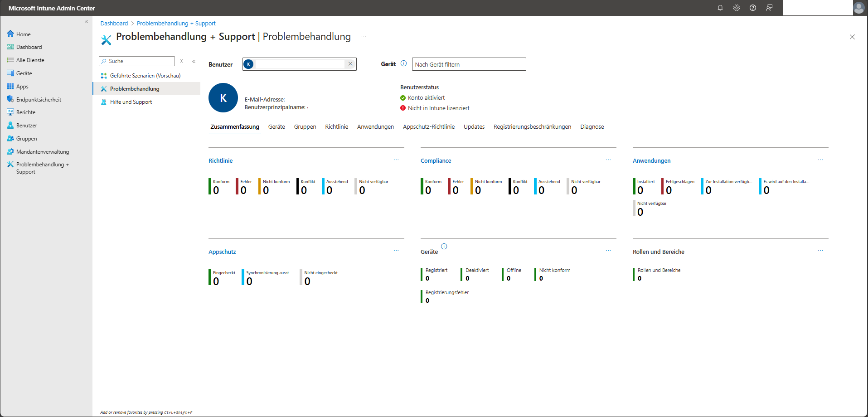The image size is (868, 417).
Task: Open notifications bell icon
Action: [x=720, y=8]
